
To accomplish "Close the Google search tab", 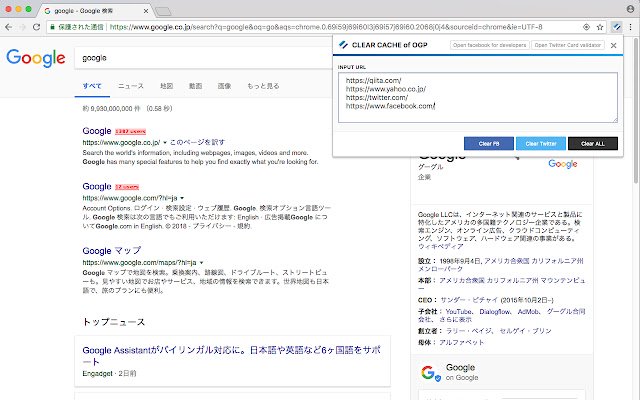I will [146, 11].
